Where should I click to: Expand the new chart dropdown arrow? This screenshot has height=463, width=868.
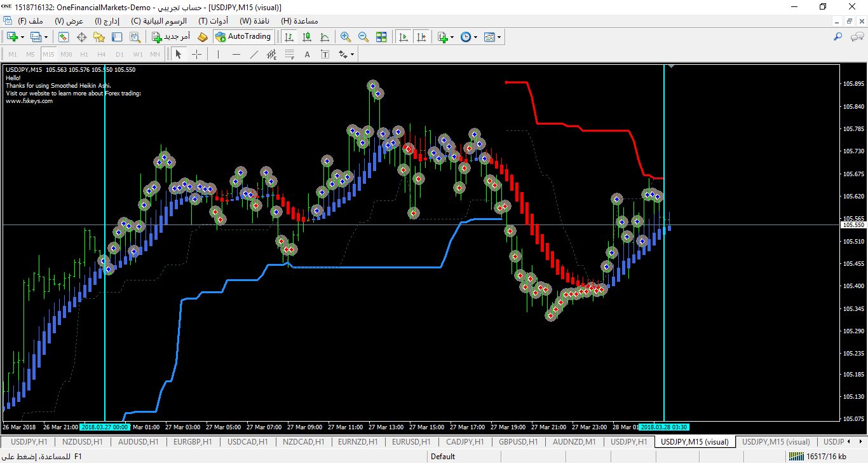coord(22,37)
